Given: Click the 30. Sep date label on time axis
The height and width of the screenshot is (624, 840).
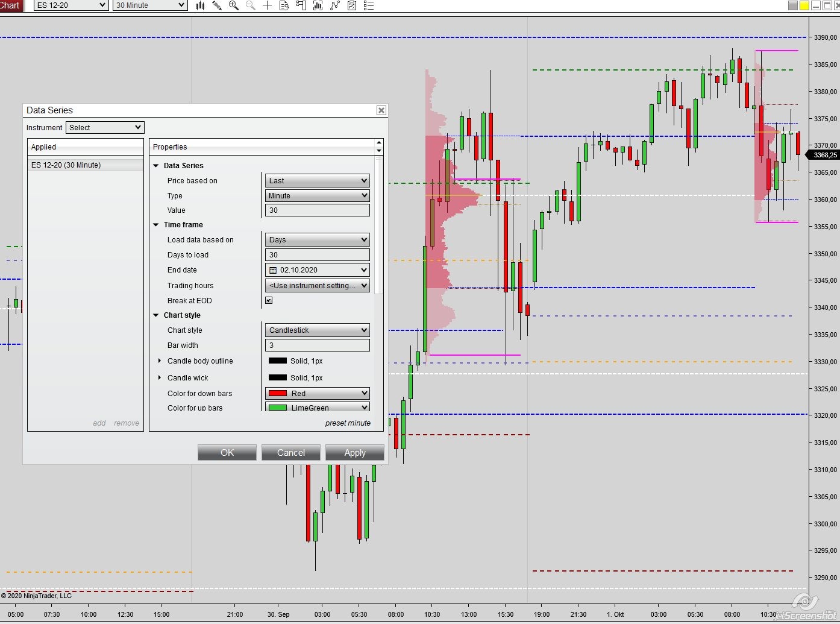Looking at the screenshot, I should (278, 615).
